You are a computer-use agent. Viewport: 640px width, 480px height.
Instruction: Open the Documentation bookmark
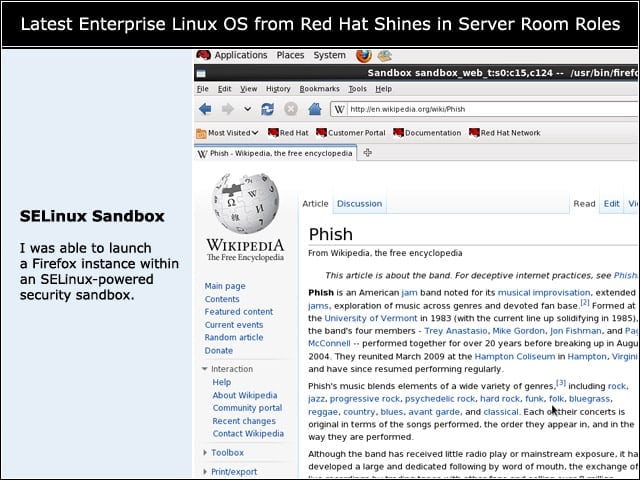tap(427, 133)
